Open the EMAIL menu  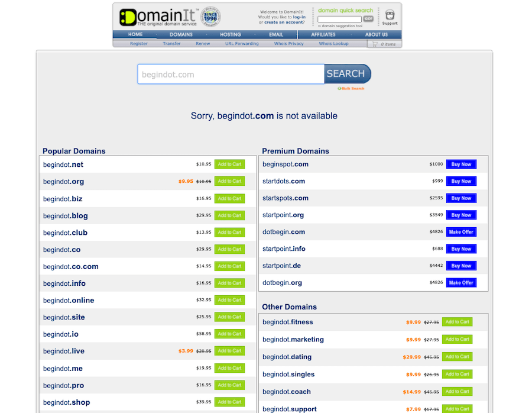pos(276,34)
